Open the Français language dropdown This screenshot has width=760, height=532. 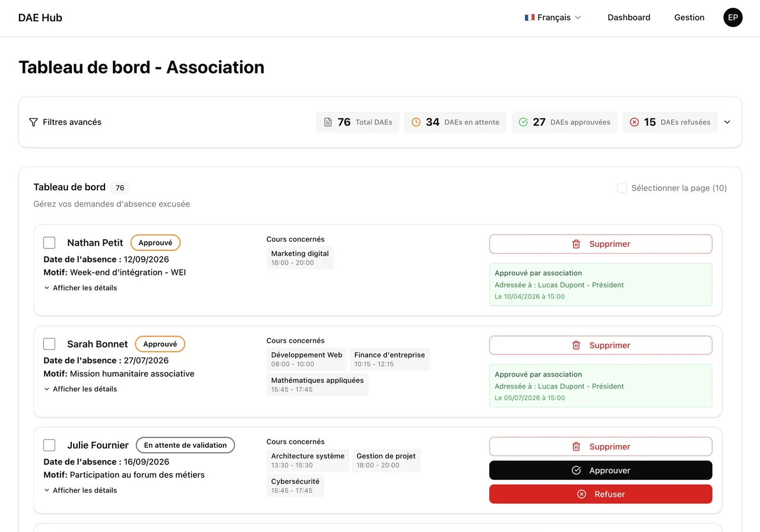coord(553,18)
